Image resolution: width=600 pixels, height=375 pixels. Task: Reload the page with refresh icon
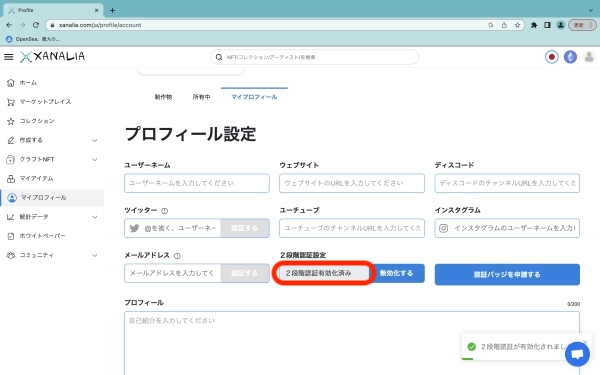point(36,25)
